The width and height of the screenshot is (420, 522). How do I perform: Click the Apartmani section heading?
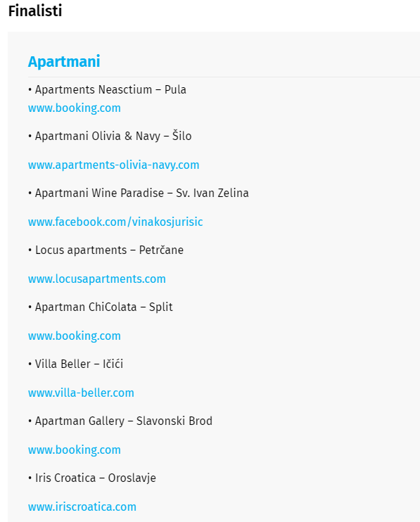pos(64,62)
